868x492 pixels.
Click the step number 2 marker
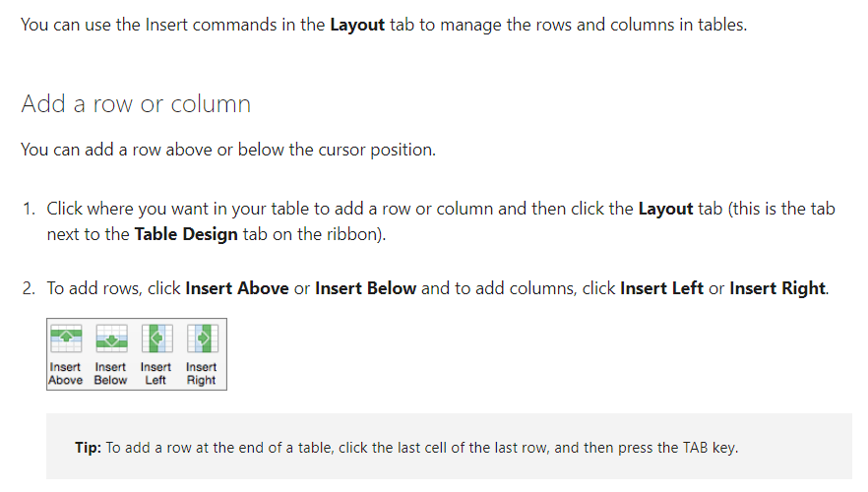(x=29, y=288)
